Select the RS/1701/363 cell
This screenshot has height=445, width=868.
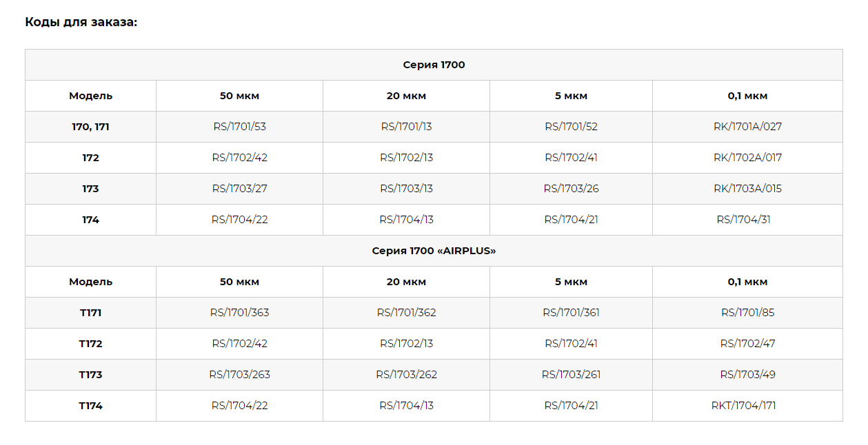point(239,313)
